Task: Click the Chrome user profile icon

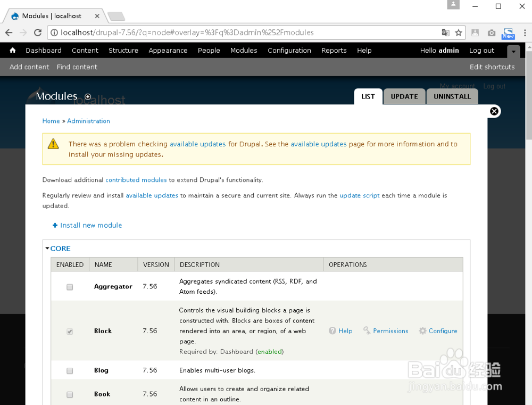Action: (453, 5)
